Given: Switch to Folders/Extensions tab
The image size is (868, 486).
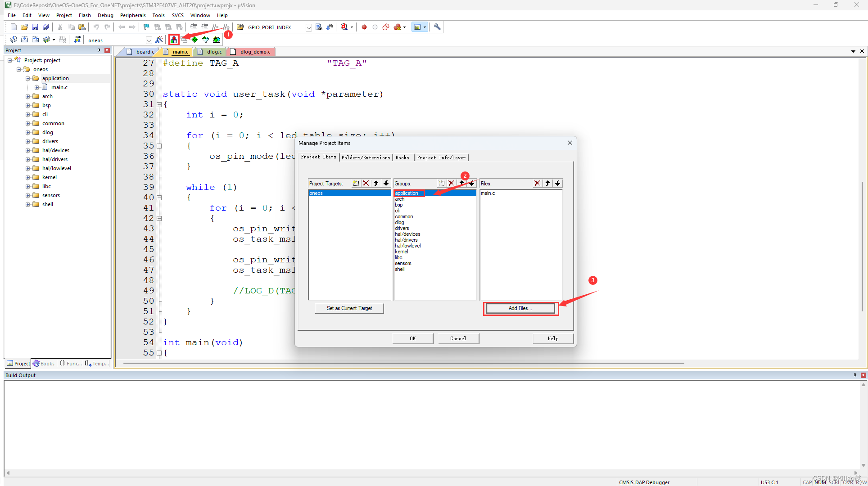Looking at the screenshot, I should tap(366, 157).
